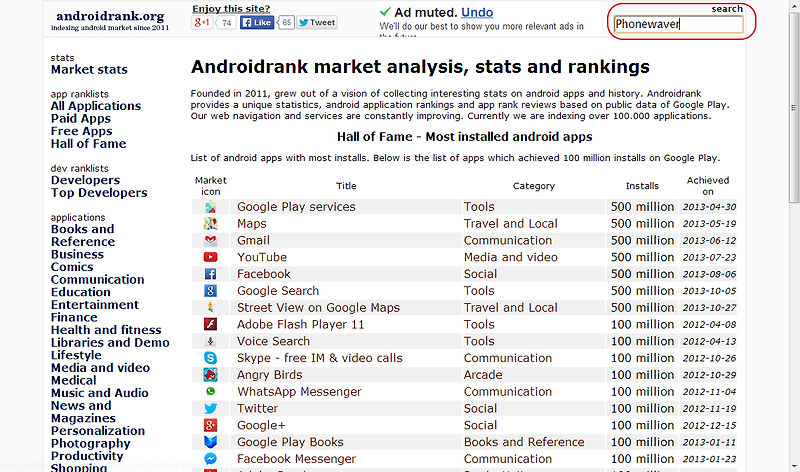Open the Angry Birds title link
The width and height of the screenshot is (800, 472).
pyautogui.click(x=269, y=375)
